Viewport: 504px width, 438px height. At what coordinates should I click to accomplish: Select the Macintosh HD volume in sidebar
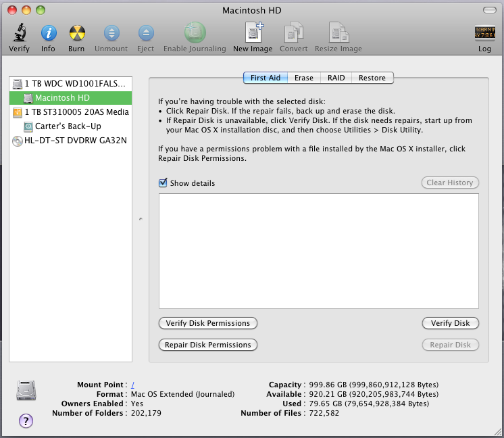click(x=71, y=98)
